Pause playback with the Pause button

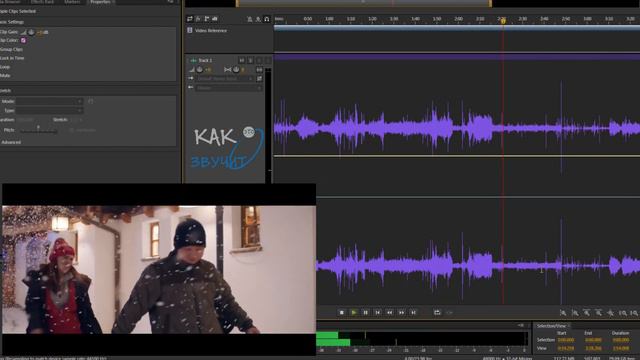point(365,312)
